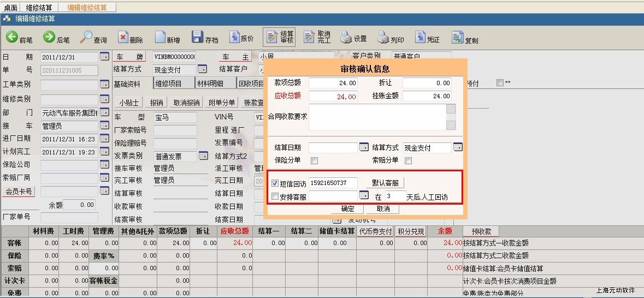The image size is (644, 298).
Task: Enable the 安排客服 checkbox
Action: pos(275,196)
